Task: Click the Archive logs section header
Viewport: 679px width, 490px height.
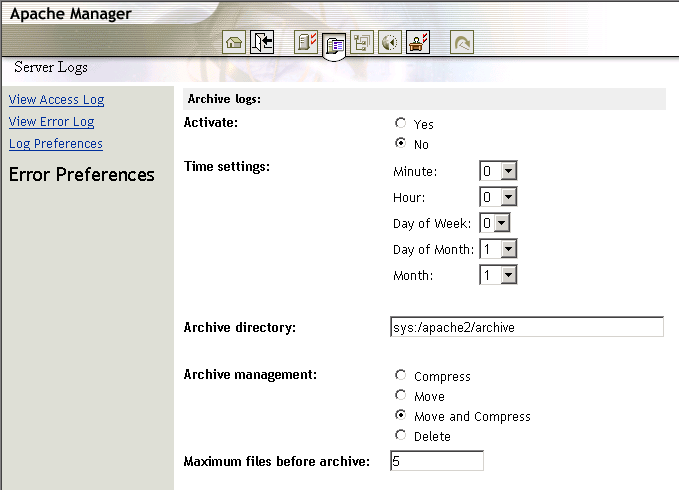Action: tap(424, 99)
